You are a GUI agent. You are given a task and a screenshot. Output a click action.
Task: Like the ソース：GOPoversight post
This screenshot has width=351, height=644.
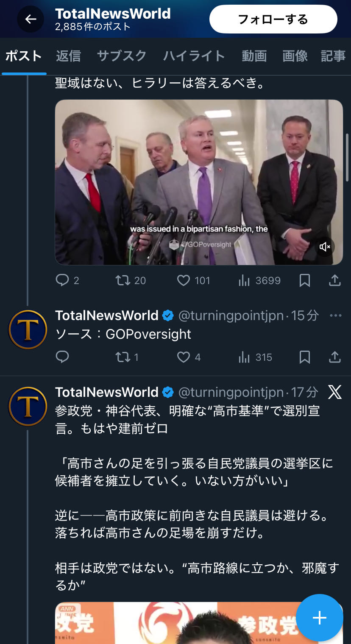(x=184, y=357)
